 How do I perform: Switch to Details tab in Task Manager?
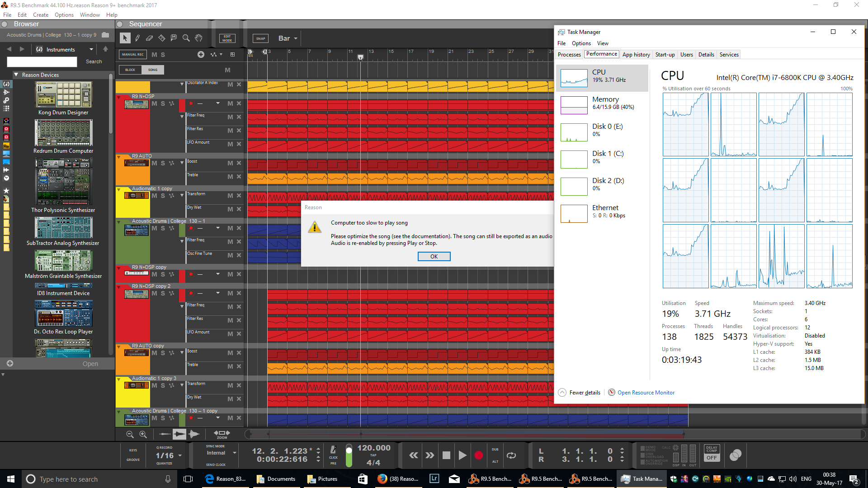(706, 55)
